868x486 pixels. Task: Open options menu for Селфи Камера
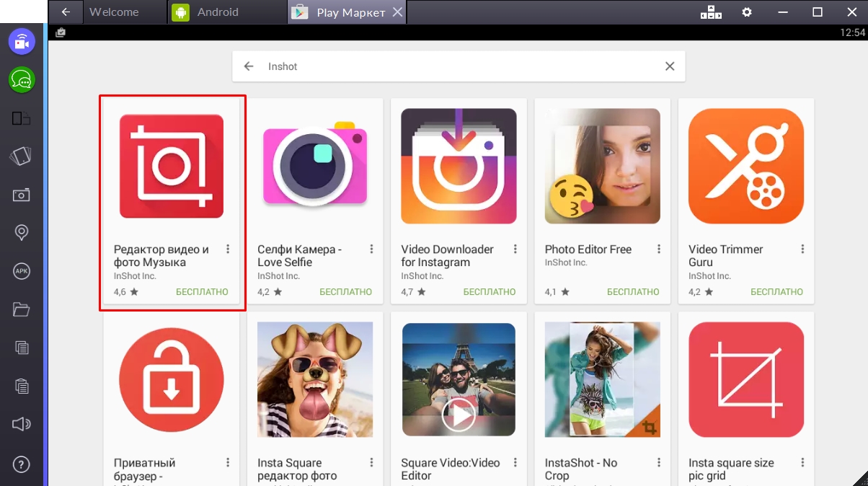371,249
